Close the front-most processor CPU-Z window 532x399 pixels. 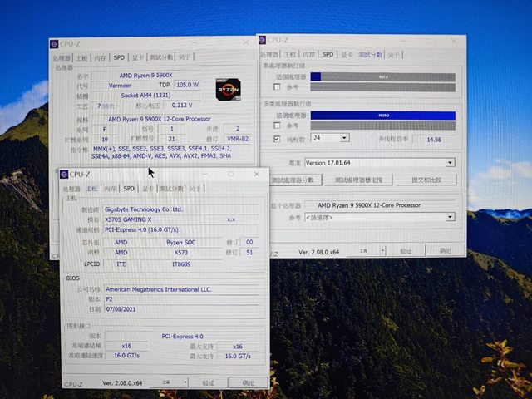[245, 42]
